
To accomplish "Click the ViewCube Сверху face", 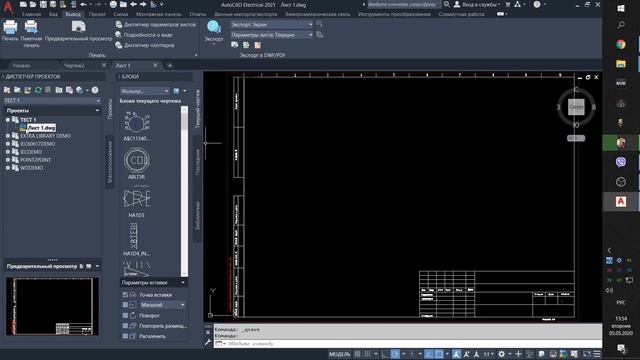I will click(x=576, y=107).
